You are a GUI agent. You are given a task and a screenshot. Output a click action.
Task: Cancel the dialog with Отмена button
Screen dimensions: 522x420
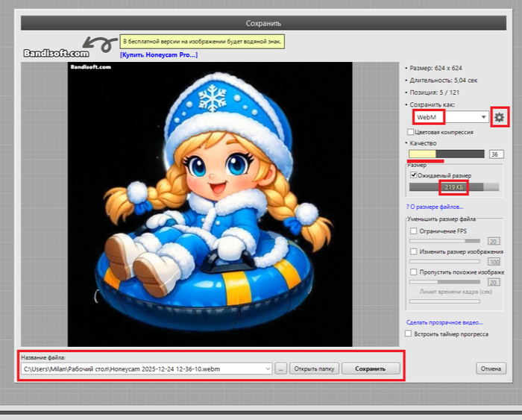point(490,369)
